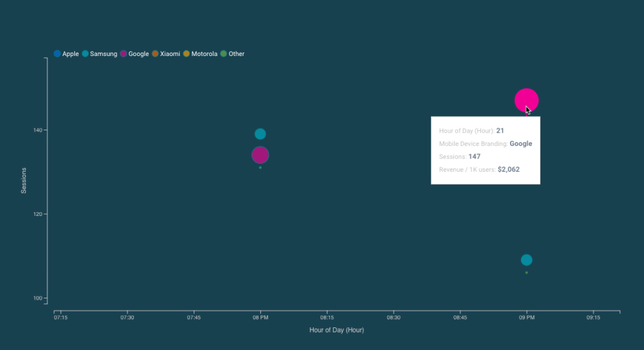This screenshot has height=350, width=644.
Task: Click the 120 y-axis tick label
Action: pyautogui.click(x=38, y=214)
